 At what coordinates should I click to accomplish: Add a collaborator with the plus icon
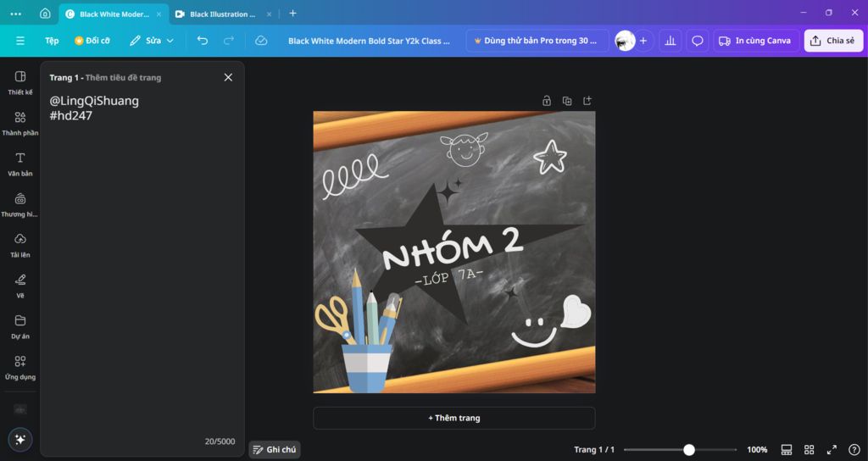[x=643, y=41]
